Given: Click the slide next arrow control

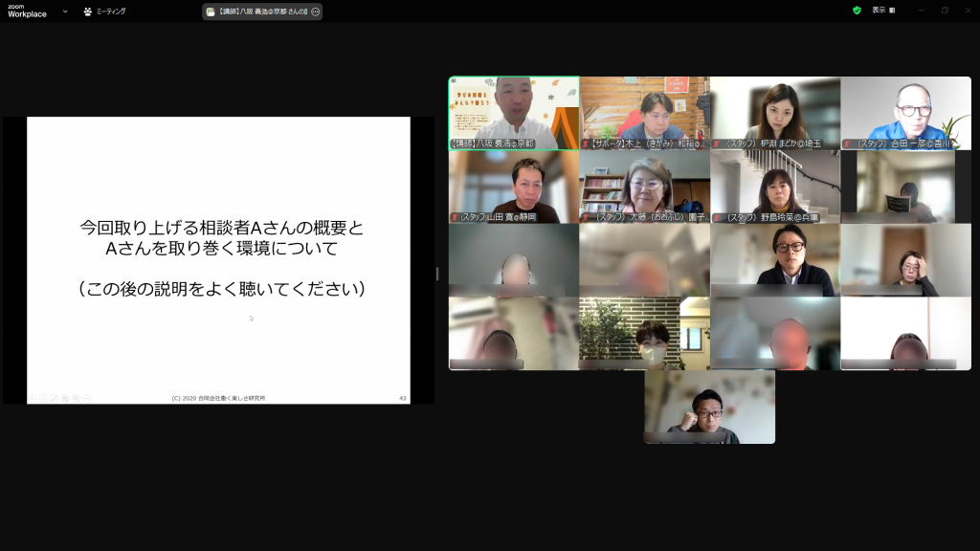Looking at the screenshot, I should point(43,397).
